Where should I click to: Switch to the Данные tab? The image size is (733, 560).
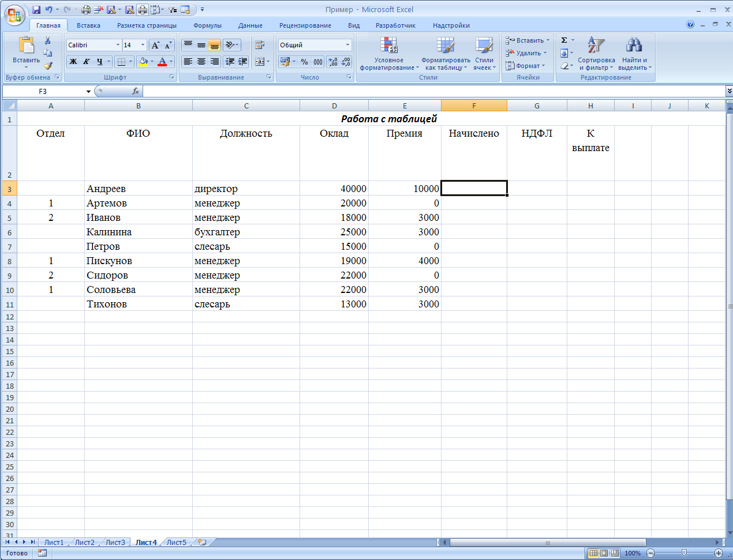click(250, 25)
